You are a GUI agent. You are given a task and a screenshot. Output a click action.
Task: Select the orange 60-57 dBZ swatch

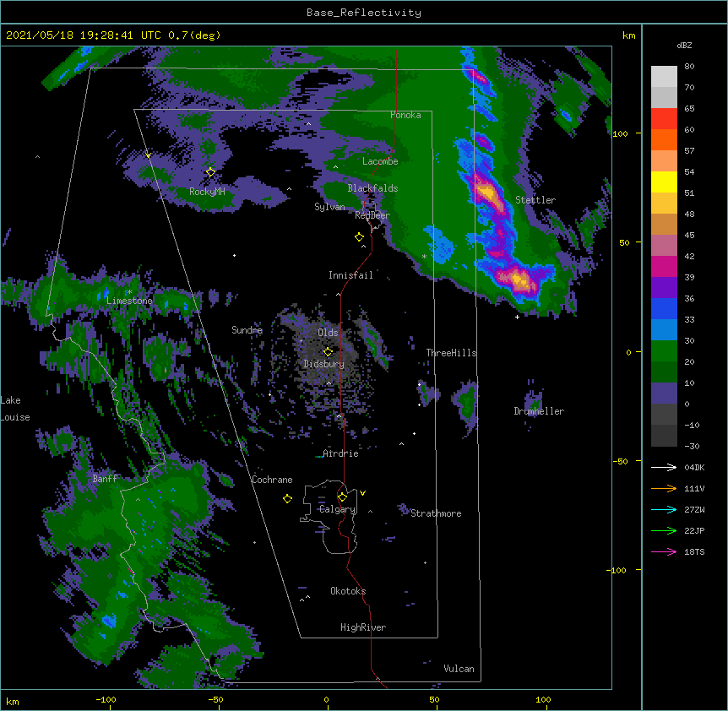click(x=664, y=139)
